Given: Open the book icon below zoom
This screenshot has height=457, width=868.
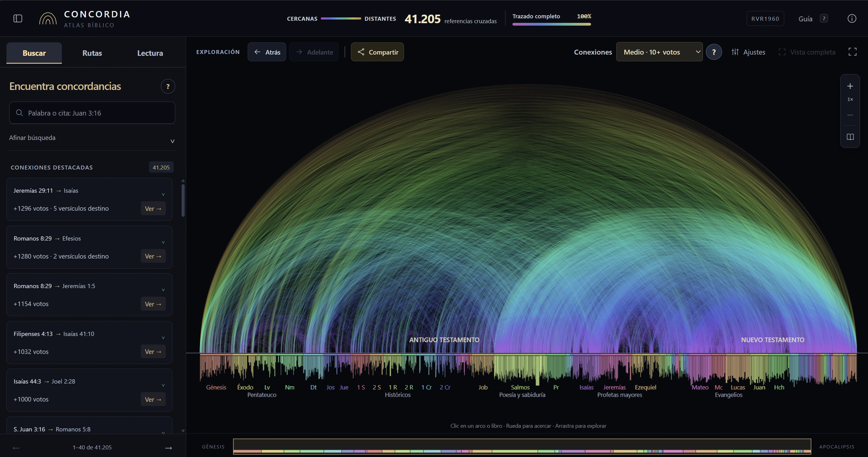Looking at the screenshot, I should [x=850, y=137].
